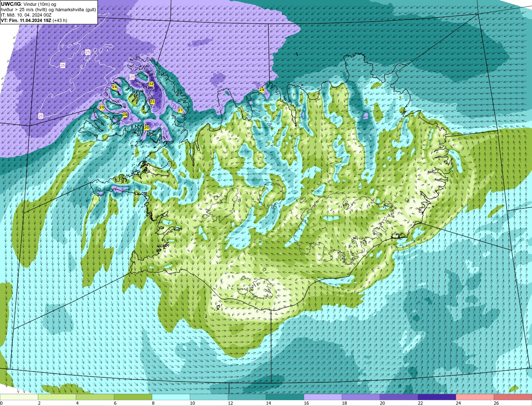This screenshot has height=406, width=532.
Task: Click the 14–16 m/s dark teal legend swatch
Action: [x=285, y=397]
